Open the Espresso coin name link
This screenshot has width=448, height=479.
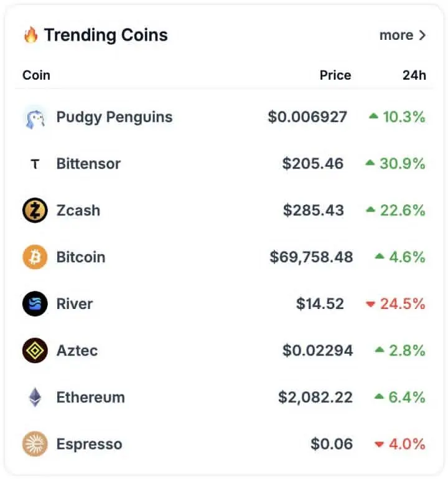click(89, 444)
